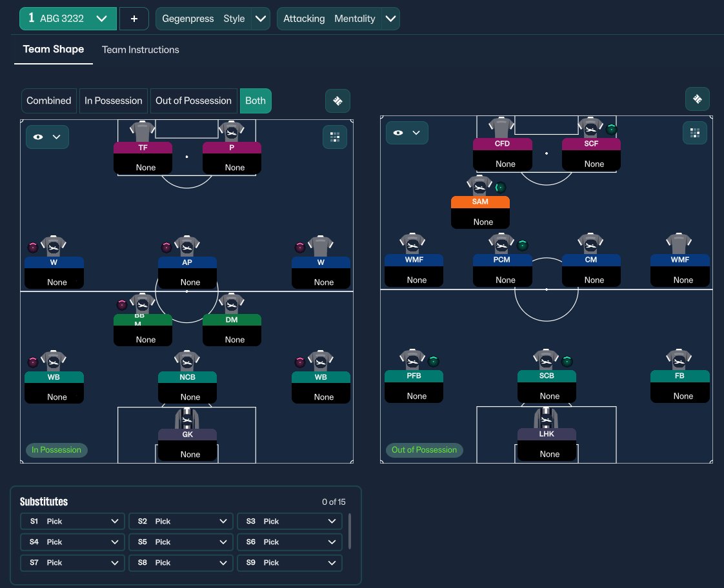Click the green indicator beside PFB

tap(433, 362)
